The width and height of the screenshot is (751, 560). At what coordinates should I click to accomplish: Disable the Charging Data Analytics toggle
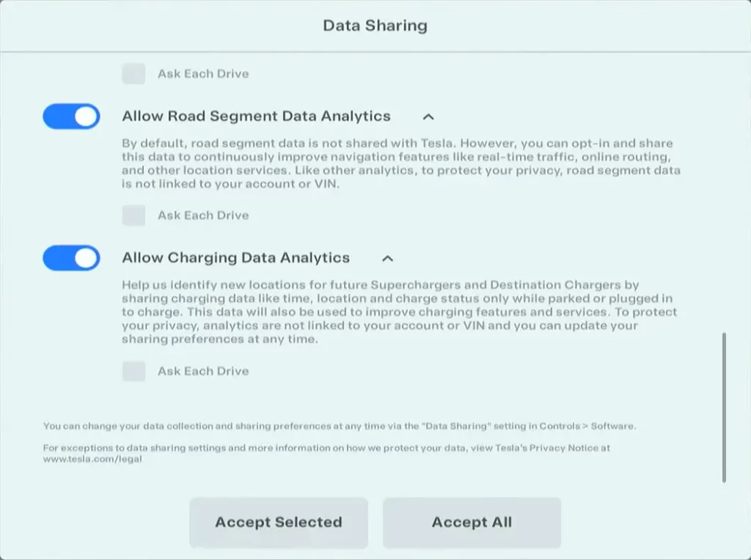coord(71,258)
